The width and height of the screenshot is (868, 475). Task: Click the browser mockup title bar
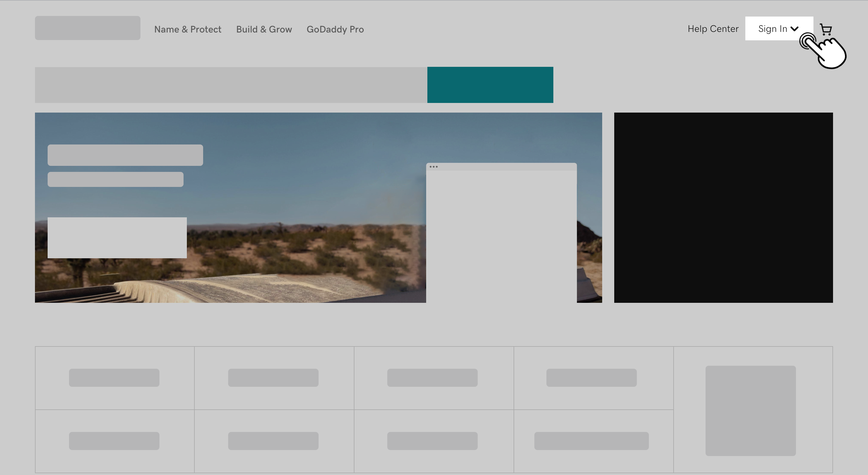[505, 167]
